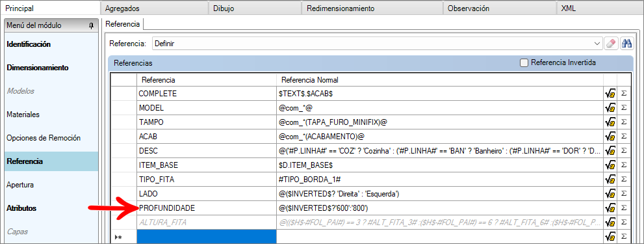The height and width of the screenshot is (244, 644).
Task: Select the ACAB reference cell
Action: point(207,137)
